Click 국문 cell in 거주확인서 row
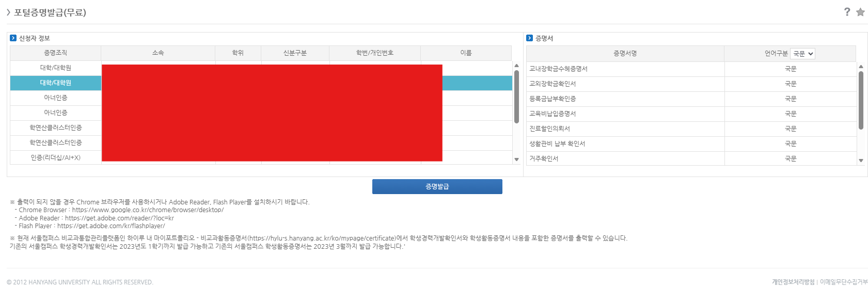The image size is (868, 287). point(791,159)
